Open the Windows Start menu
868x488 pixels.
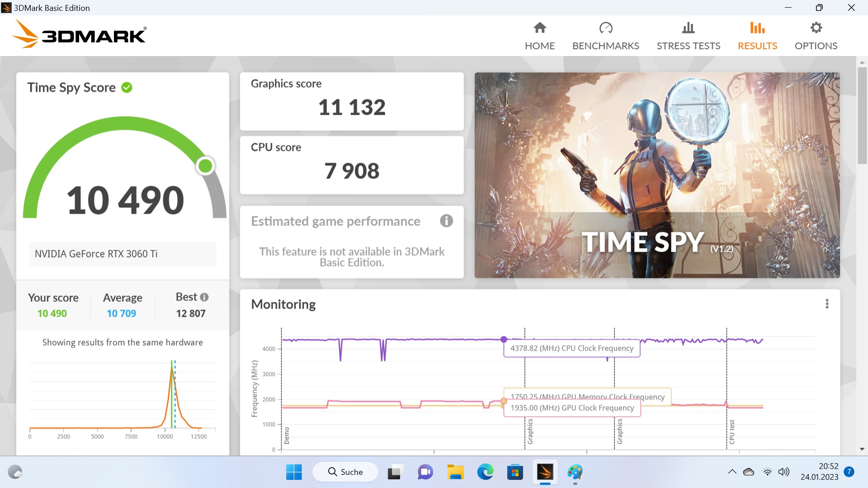[294, 472]
